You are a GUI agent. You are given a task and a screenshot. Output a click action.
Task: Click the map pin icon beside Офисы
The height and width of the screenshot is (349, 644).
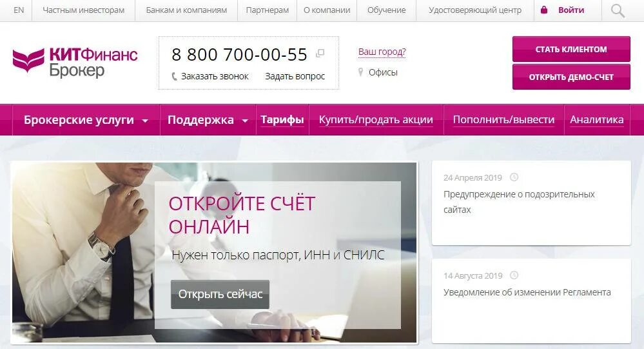point(360,72)
